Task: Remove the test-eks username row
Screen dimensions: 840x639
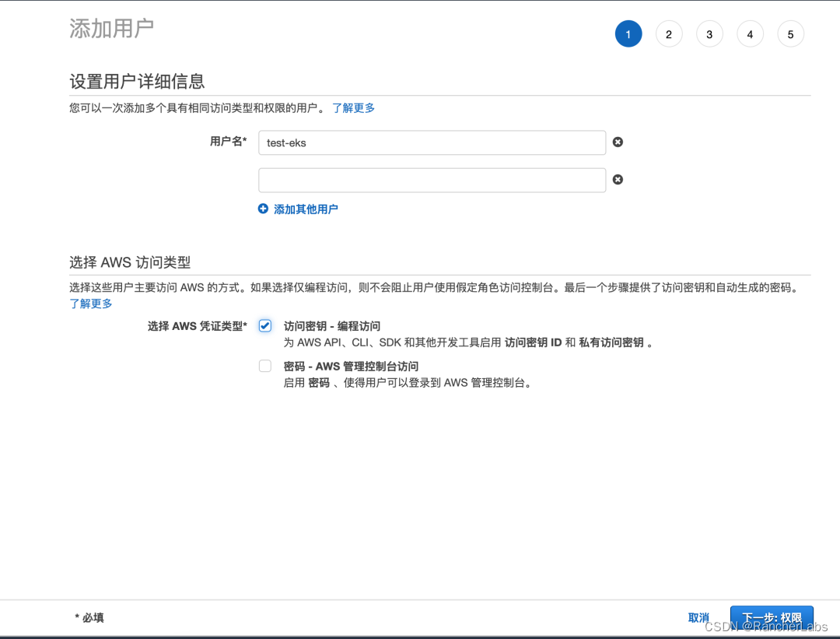Action: [618, 142]
